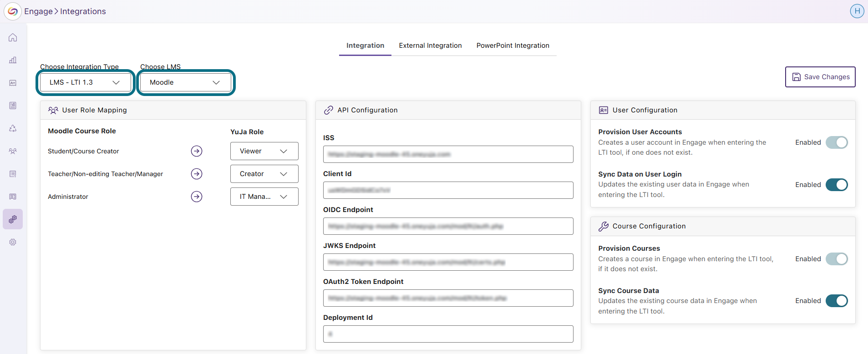Switch to the PowerPoint Integration tab
The height and width of the screenshot is (354, 868).
[x=513, y=46]
